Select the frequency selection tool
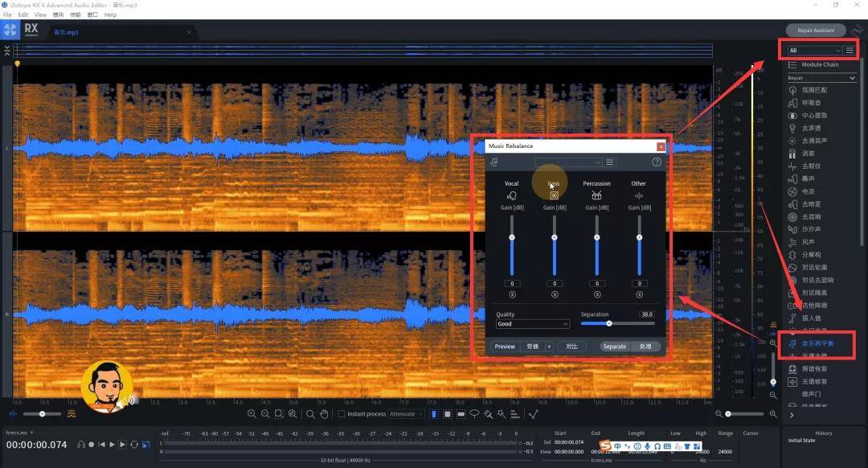Viewport: 868px width, 468px height. 461,414
